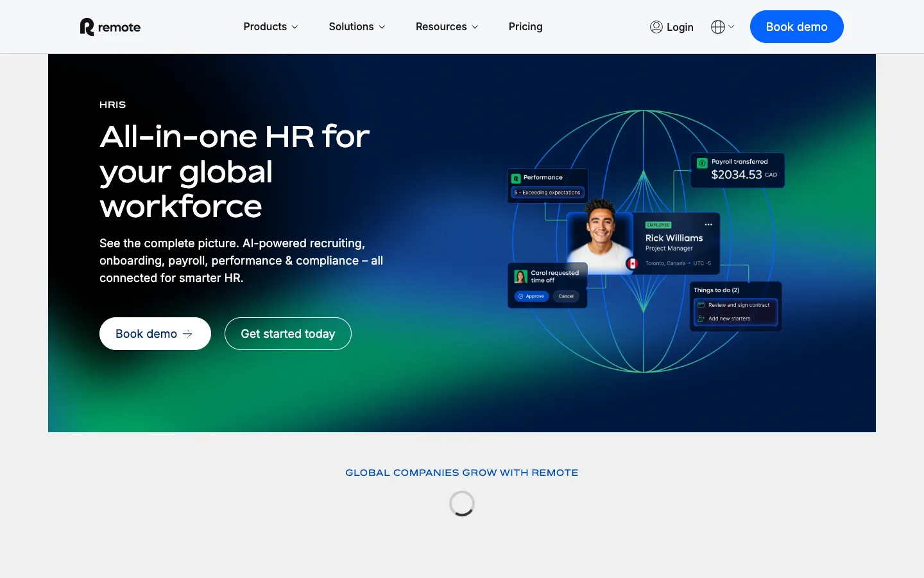Click the Review and sign contract icon
924x578 pixels.
coord(701,305)
